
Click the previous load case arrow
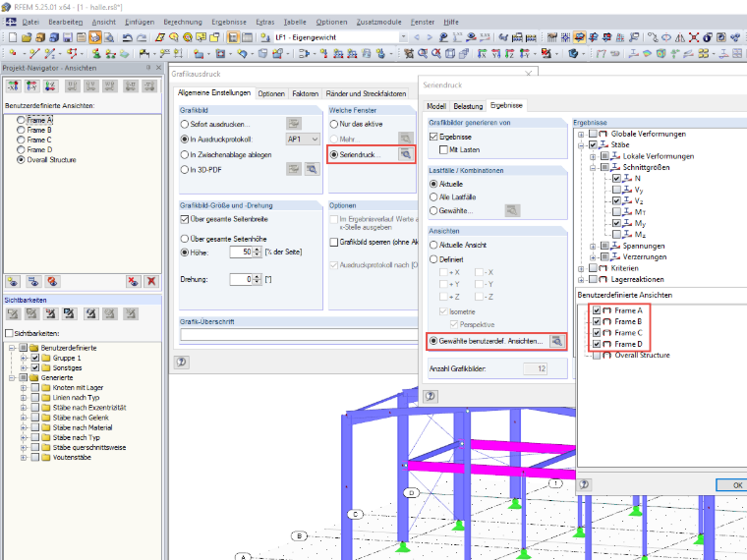coord(417,37)
